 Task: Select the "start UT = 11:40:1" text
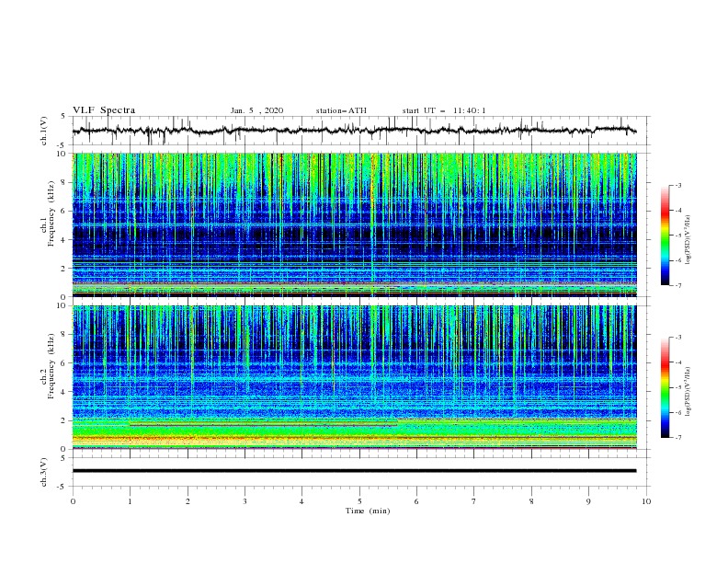[444, 110]
